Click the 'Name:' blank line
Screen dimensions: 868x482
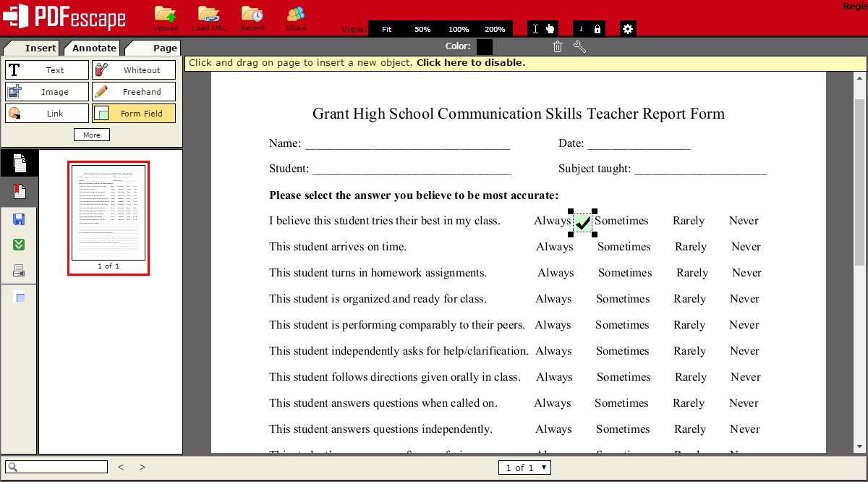(x=407, y=144)
